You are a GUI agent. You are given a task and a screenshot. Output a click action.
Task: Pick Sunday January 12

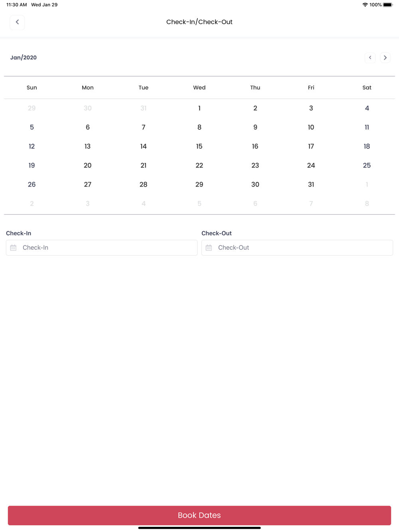(32, 146)
